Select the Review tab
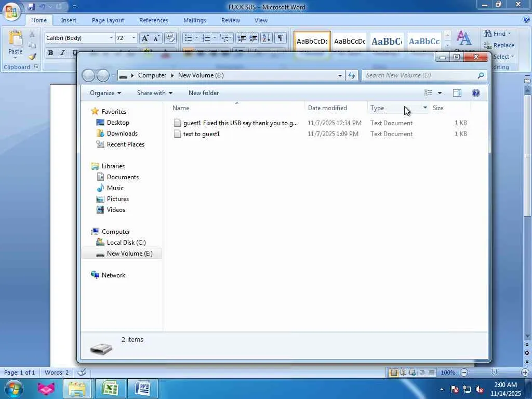Image resolution: width=532 pixels, height=399 pixels. [x=231, y=20]
